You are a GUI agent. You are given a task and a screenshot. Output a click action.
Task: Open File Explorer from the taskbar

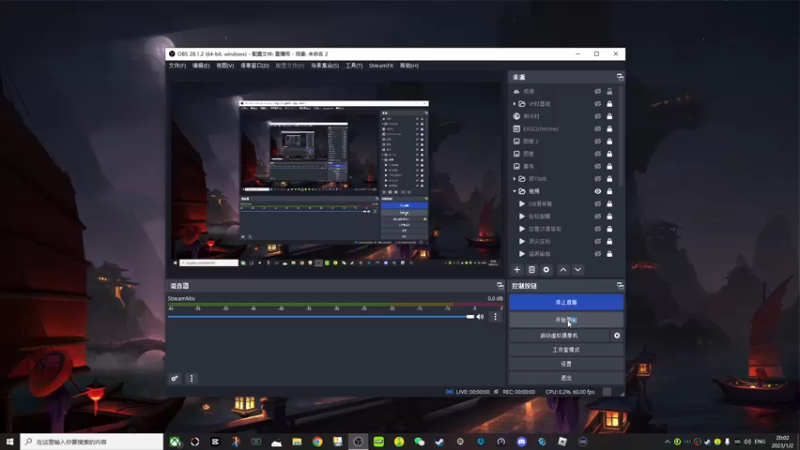[297, 442]
